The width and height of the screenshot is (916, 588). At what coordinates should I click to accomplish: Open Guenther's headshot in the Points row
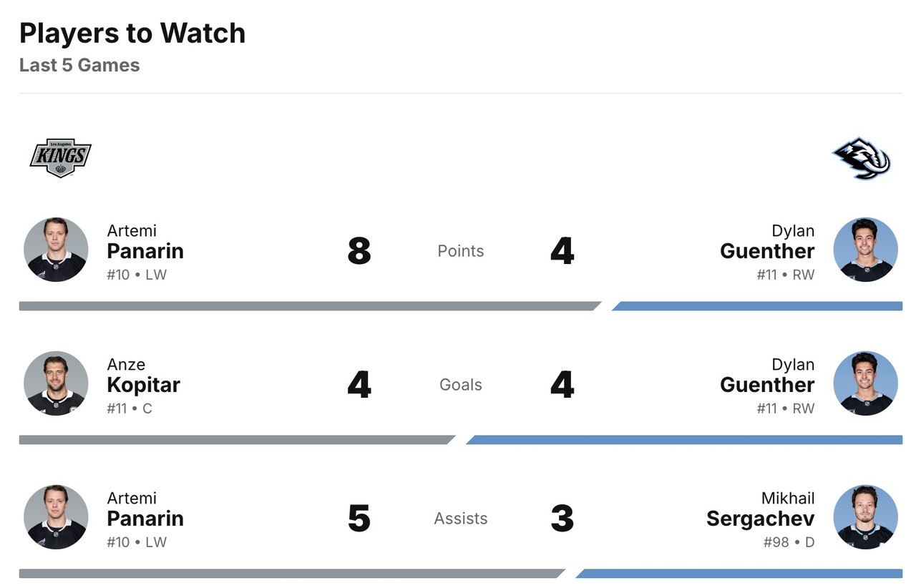point(865,250)
